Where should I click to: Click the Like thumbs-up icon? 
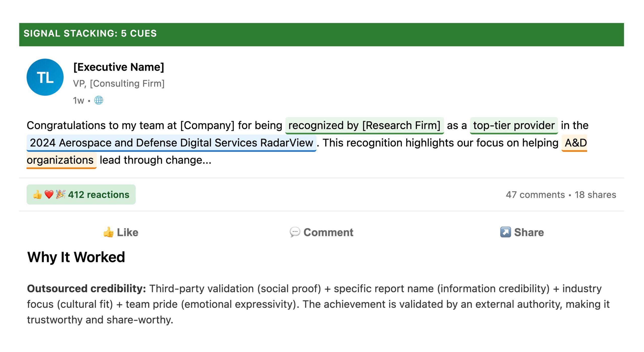(x=108, y=232)
